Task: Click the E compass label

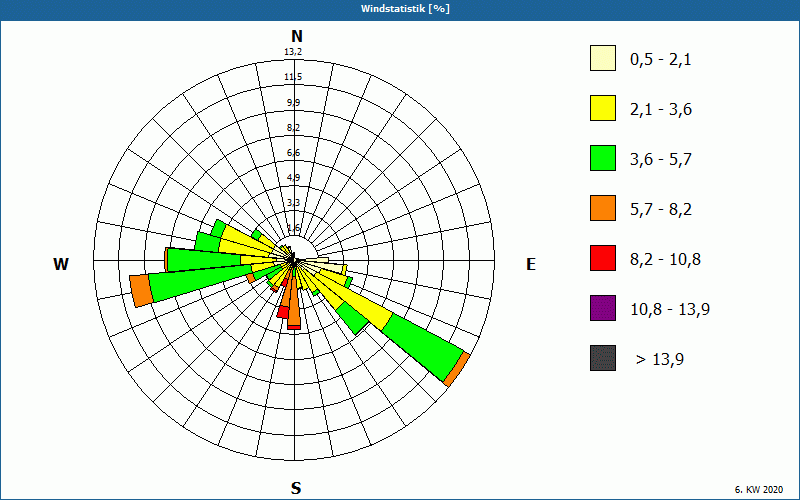Action: pyautogui.click(x=531, y=264)
